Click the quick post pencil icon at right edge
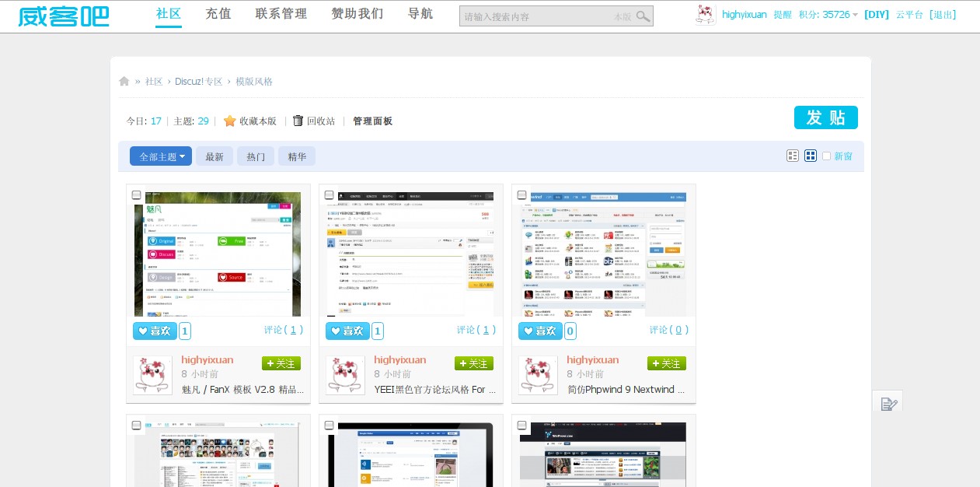The height and width of the screenshot is (487, 980). click(x=889, y=404)
